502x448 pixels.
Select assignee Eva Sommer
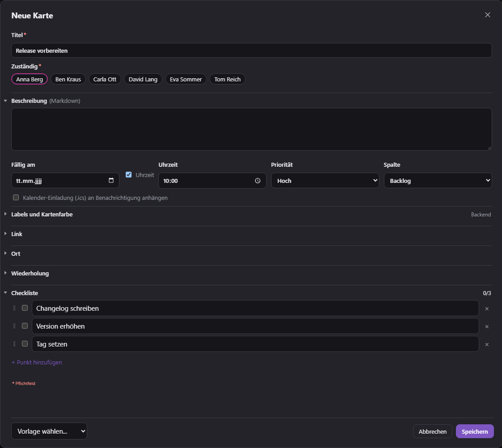pyautogui.click(x=186, y=79)
